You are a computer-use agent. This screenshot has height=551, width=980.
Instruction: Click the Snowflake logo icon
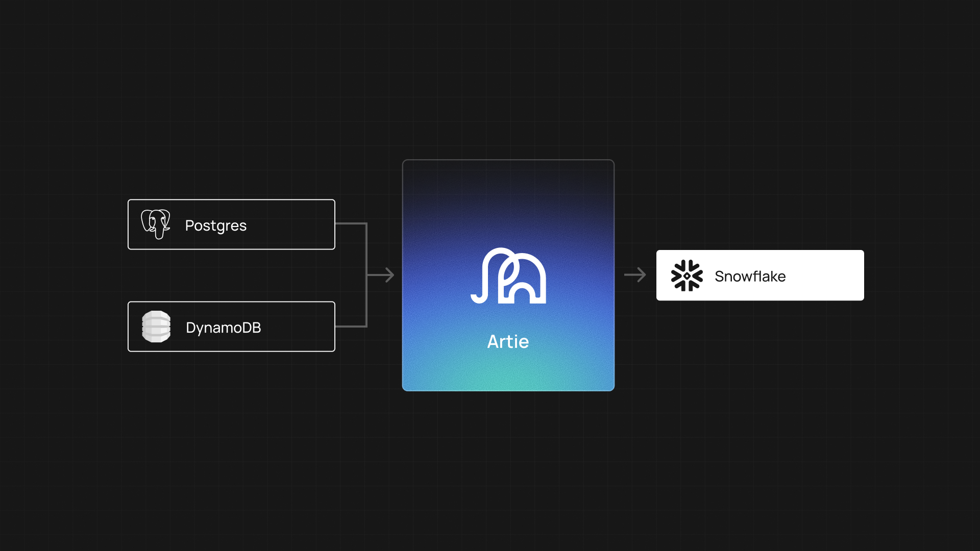coord(687,275)
